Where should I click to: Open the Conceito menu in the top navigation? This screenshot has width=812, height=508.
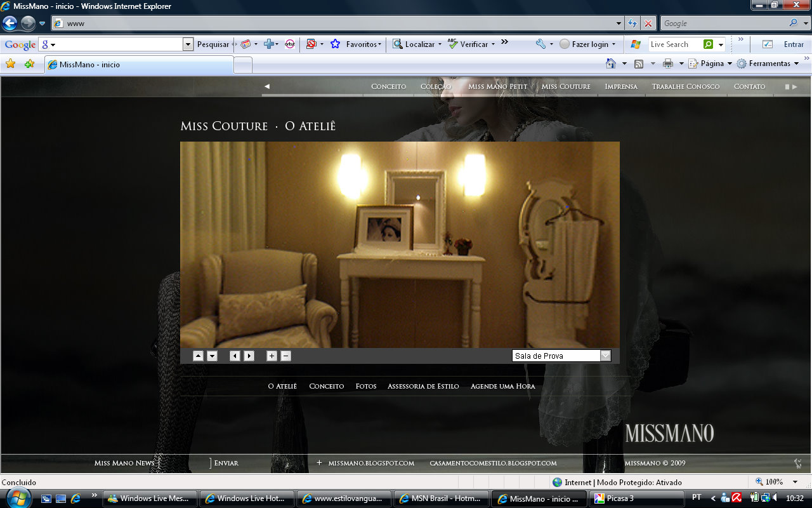[x=388, y=86]
